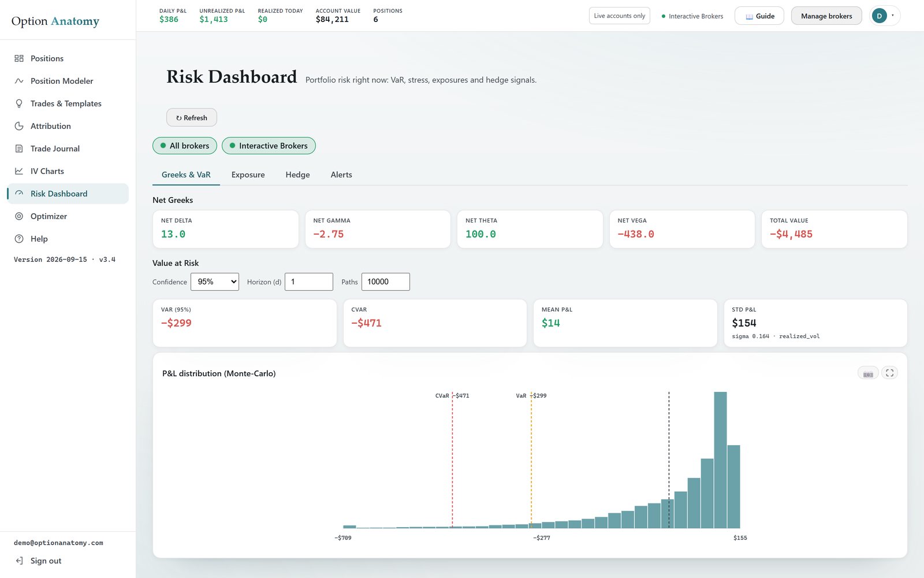Click the Net Vega -438.0 value
The height and width of the screenshot is (578, 924).
coord(636,234)
